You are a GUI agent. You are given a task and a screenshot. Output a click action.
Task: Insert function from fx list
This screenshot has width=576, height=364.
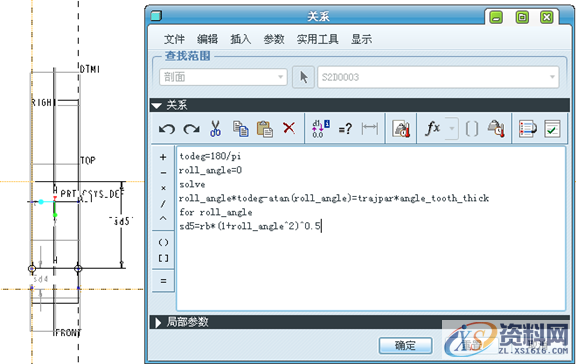[x=433, y=129]
